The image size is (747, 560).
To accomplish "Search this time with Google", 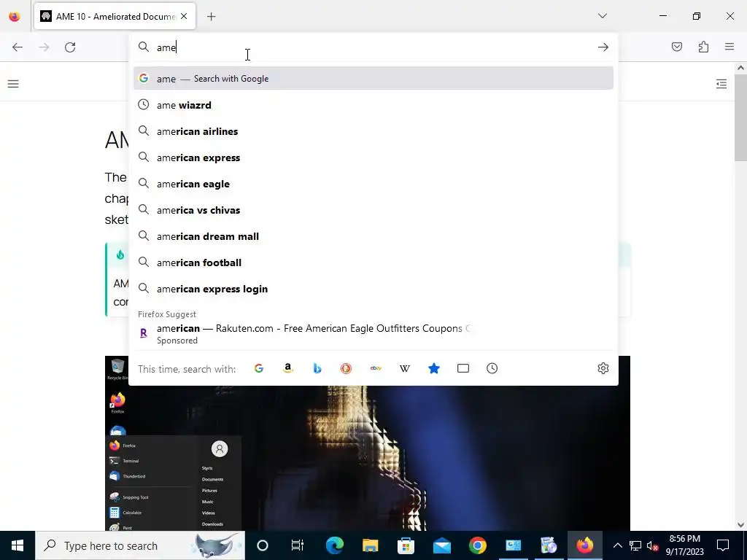I will [x=259, y=368].
